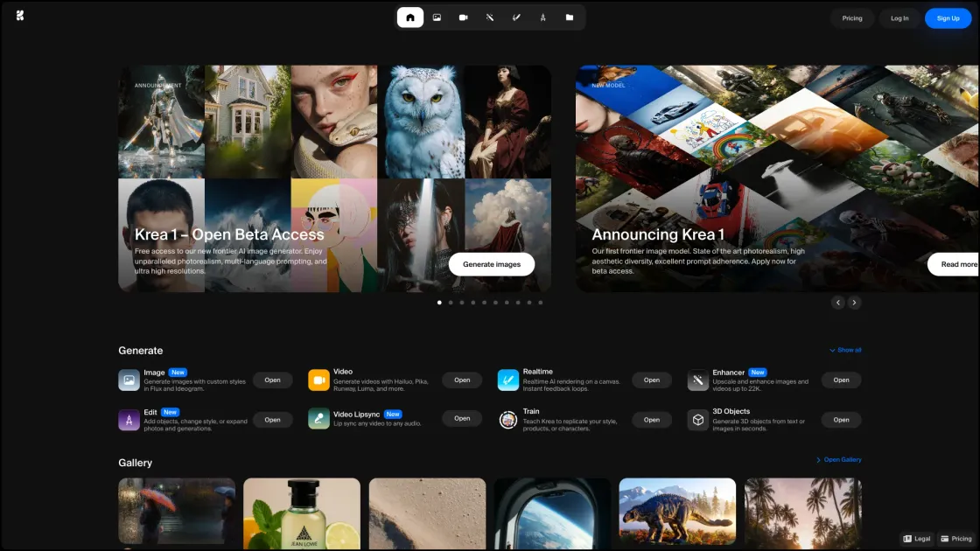Click the Log In button
Viewport: 980px width, 551px height.
point(899,18)
